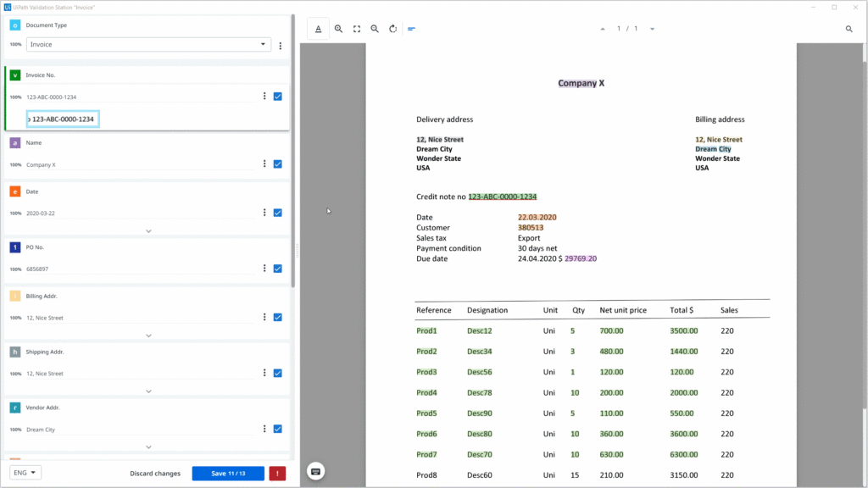
Task: Toggle the PO No. confirmation checkbox
Action: 278,269
